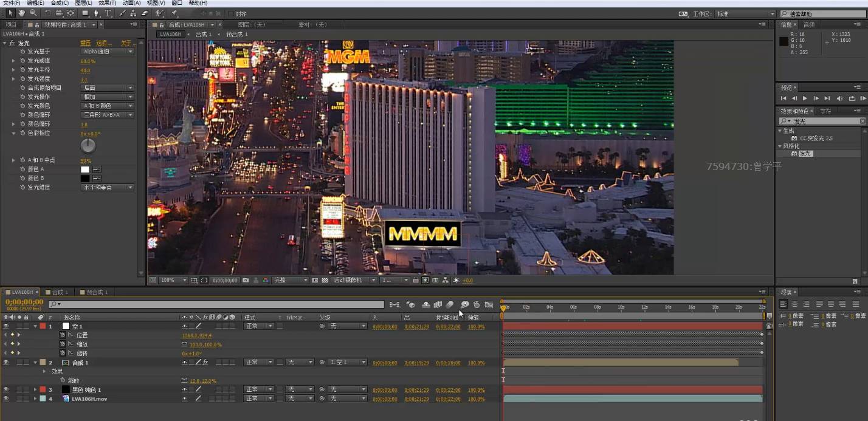Hide the 空 1 layer eye icon
This screenshot has height=421, width=868.
pyautogui.click(x=5, y=326)
